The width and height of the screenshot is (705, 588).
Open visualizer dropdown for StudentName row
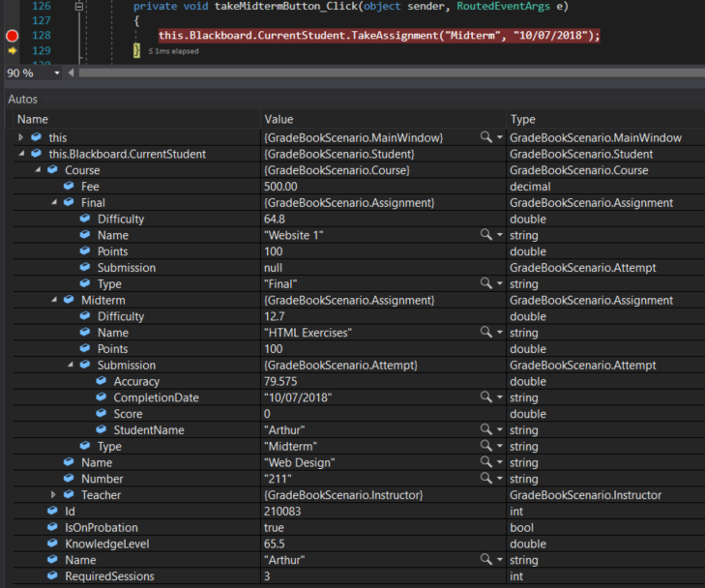point(500,429)
